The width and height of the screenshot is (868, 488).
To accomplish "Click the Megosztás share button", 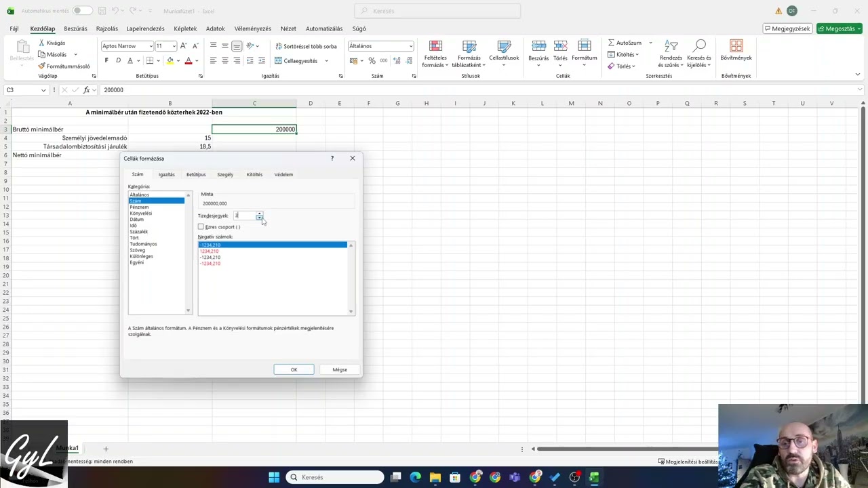I will 840,28.
